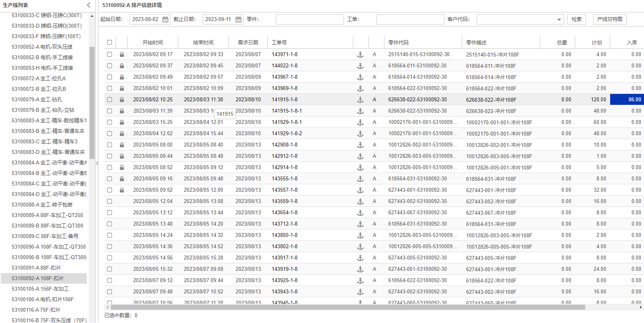This screenshot has width=644, height=323.
Task: Check the row for work order 143559-1-8
Action: (109, 201)
